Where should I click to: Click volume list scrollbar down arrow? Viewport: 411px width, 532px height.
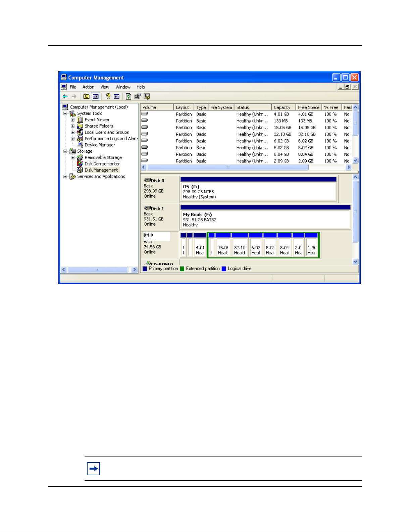click(355, 161)
